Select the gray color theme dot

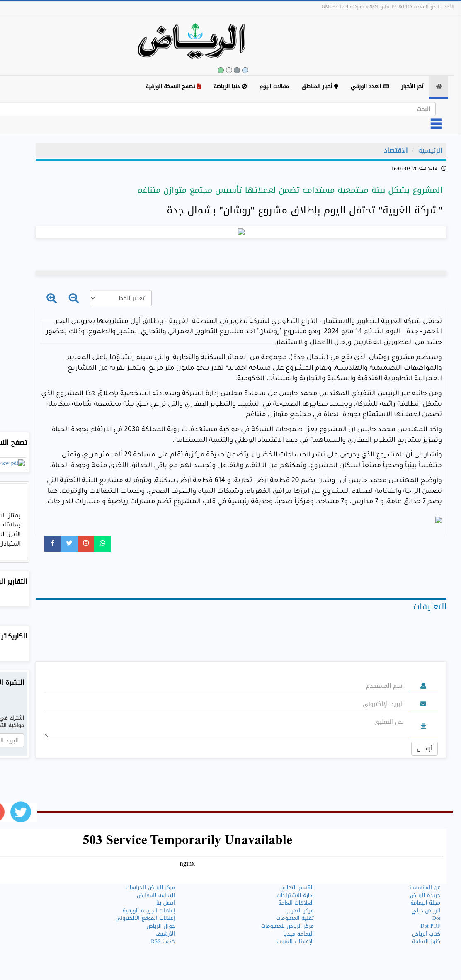pyautogui.click(x=237, y=70)
